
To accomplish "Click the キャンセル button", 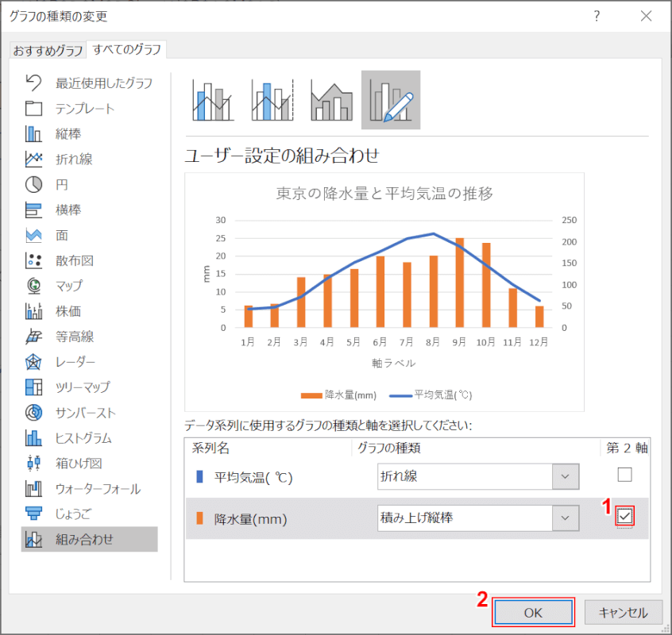I will (x=623, y=612).
